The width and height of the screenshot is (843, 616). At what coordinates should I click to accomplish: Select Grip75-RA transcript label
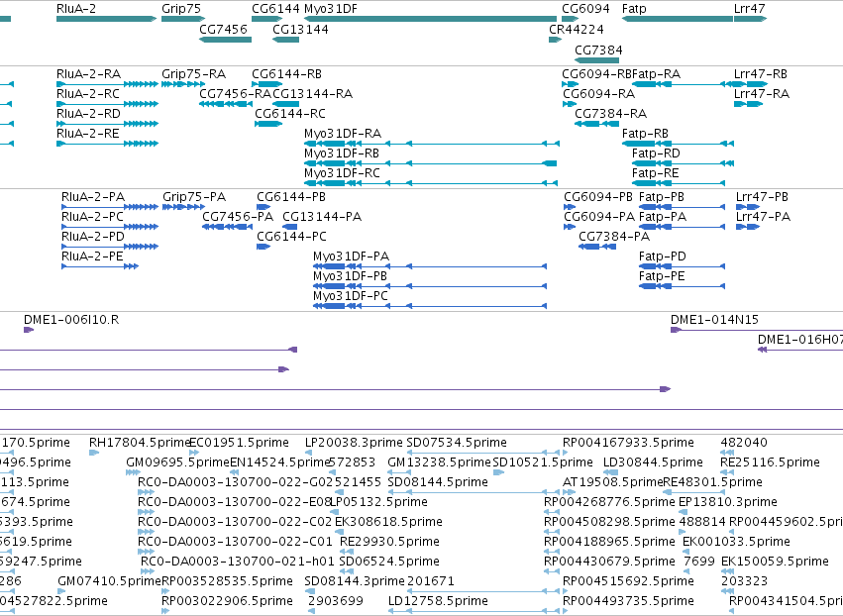(x=193, y=74)
